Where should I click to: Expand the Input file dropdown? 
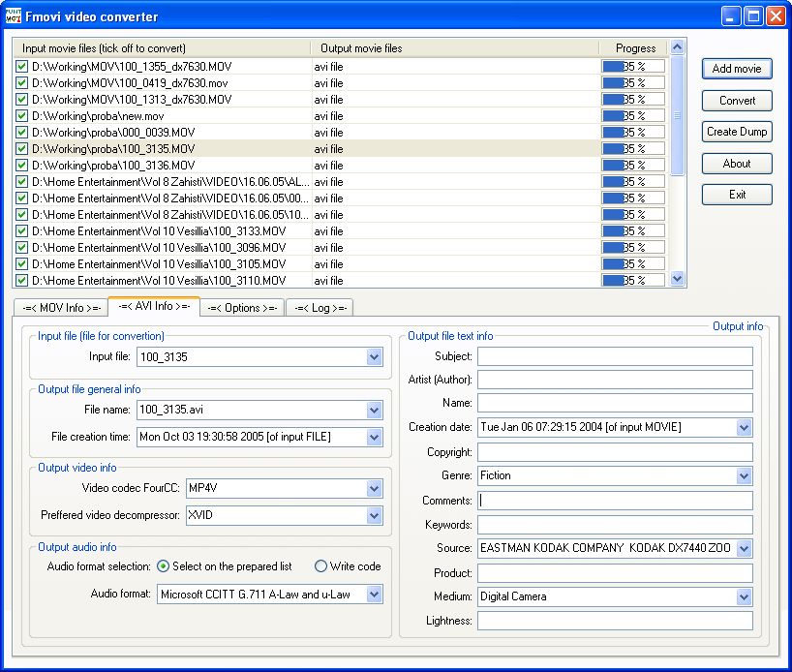375,357
